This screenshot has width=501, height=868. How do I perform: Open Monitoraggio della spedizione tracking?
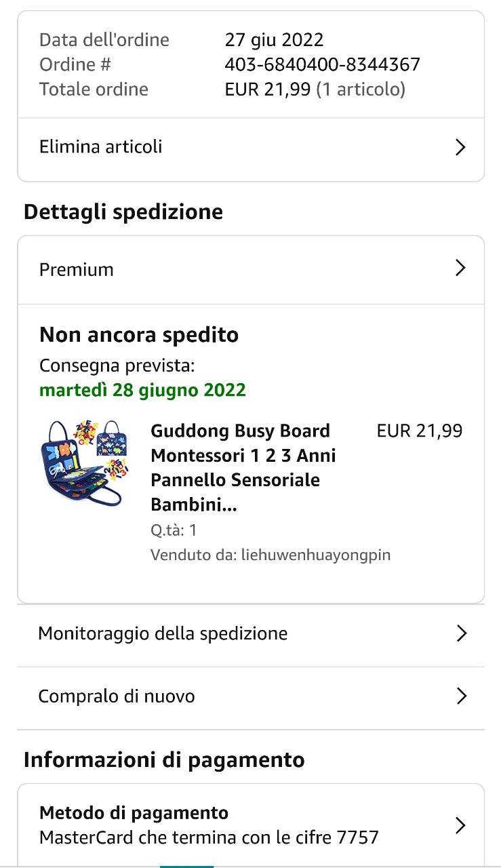click(x=163, y=633)
